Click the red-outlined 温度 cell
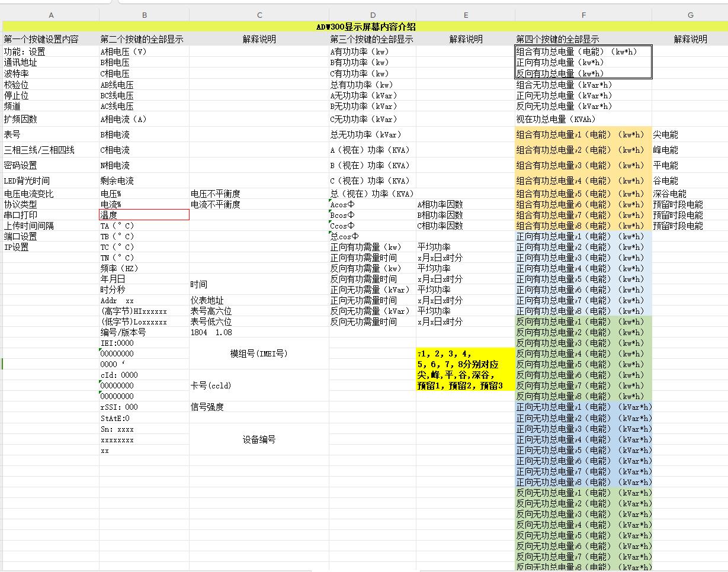 pyautogui.click(x=144, y=215)
